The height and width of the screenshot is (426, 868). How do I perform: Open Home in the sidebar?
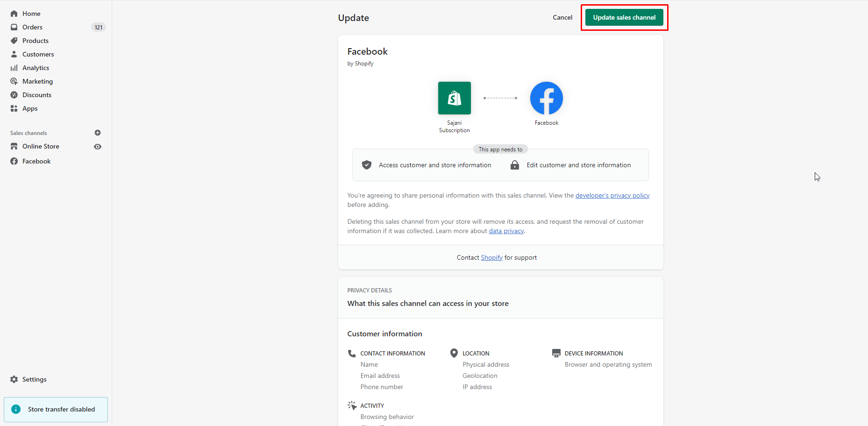point(31,14)
